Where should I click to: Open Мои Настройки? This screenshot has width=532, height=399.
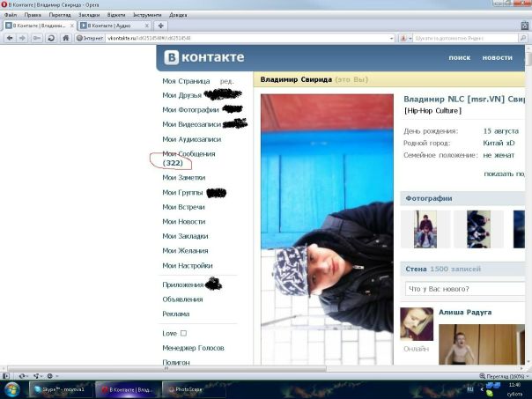[x=188, y=266]
